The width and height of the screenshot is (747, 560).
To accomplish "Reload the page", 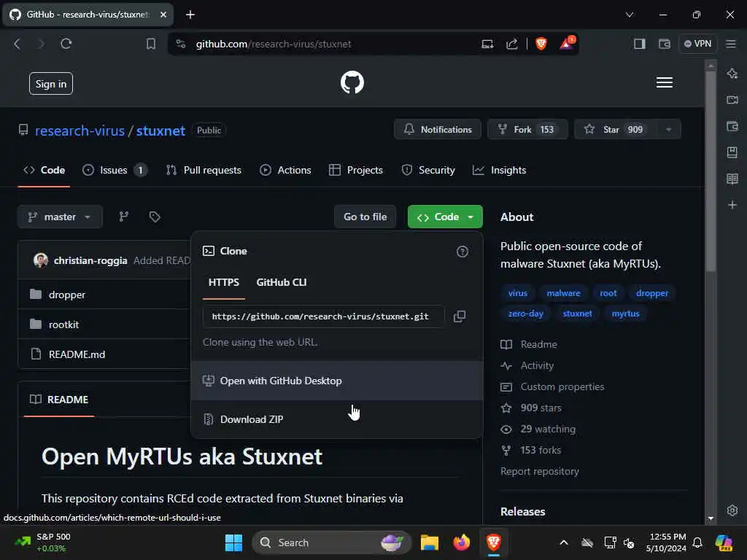I will pos(66,44).
